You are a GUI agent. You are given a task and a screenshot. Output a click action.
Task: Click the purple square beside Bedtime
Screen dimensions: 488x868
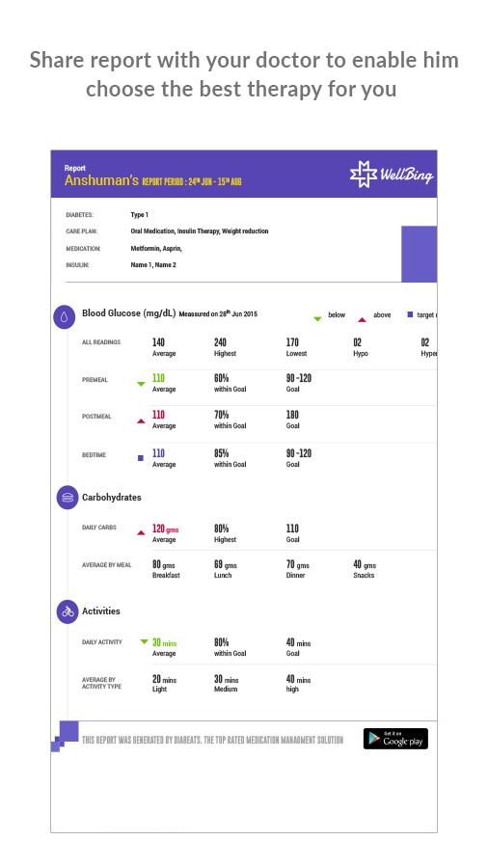tap(141, 458)
